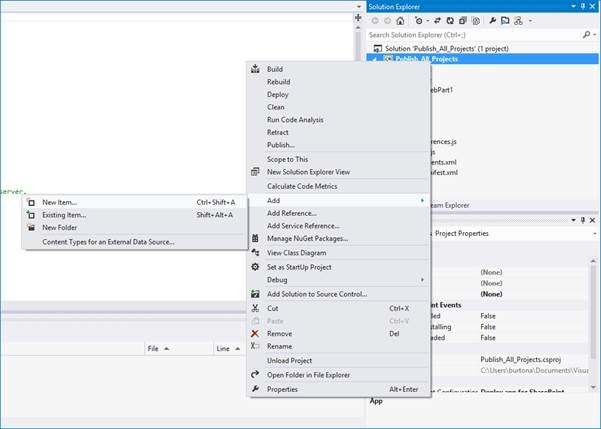Click the wrench icon next to Properties entry
Image resolution: width=601 pixels, height=429 pixels.
[255, 389]
